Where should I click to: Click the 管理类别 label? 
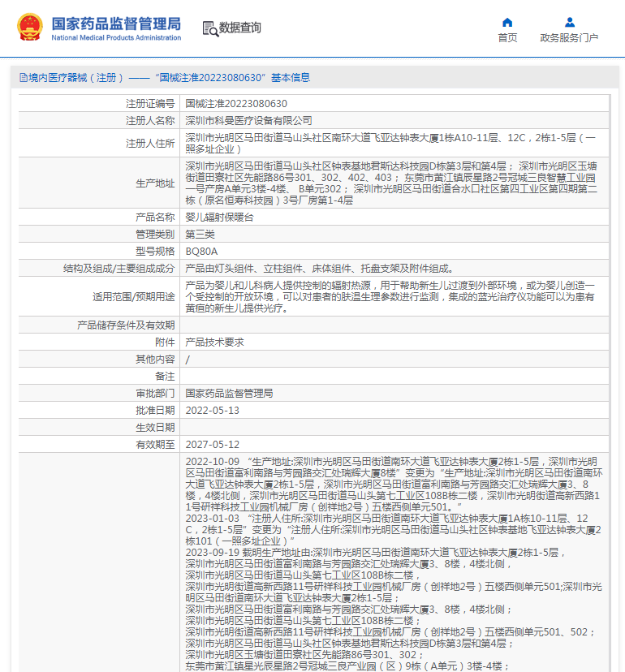(155, 235)
